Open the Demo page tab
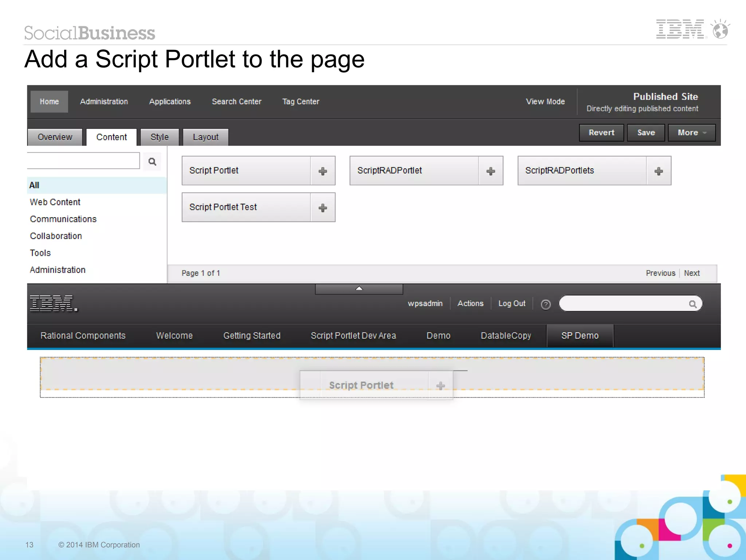This screenshot has width=746, height=560. click(x=438, y=336)
